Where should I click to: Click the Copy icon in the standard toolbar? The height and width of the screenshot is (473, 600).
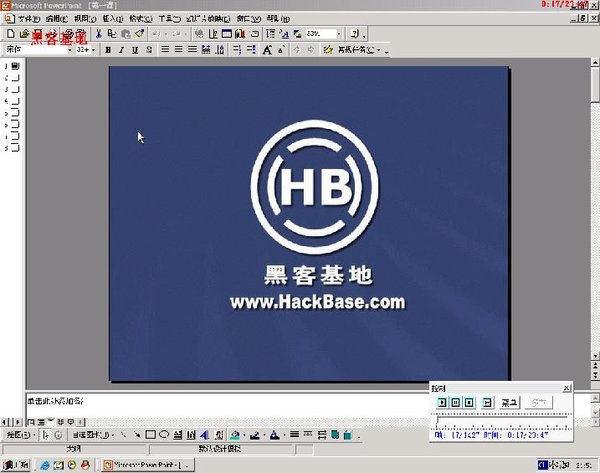point(112,34)
